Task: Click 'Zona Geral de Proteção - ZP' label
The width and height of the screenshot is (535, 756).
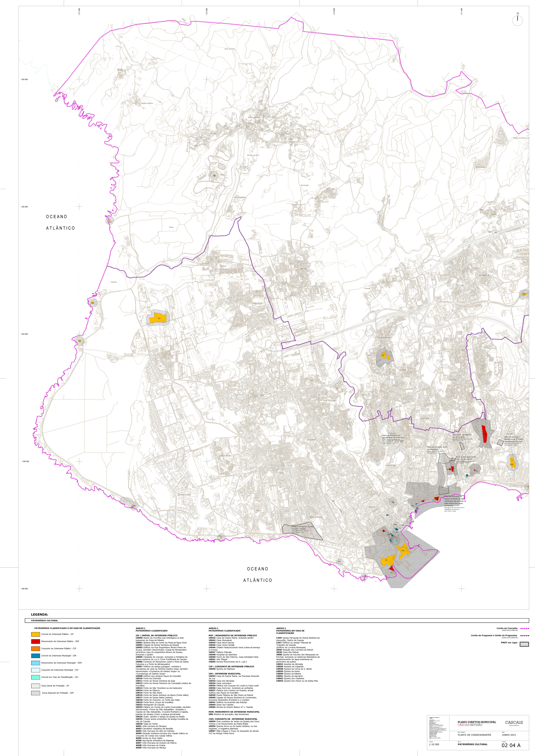Action: [x=55, y=686]
